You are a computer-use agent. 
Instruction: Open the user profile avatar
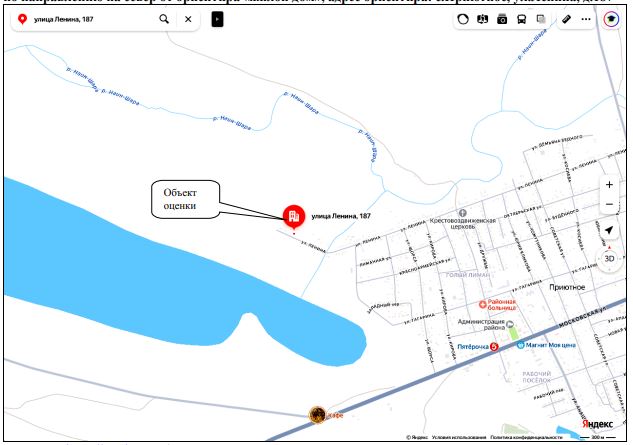click(611, 19)
